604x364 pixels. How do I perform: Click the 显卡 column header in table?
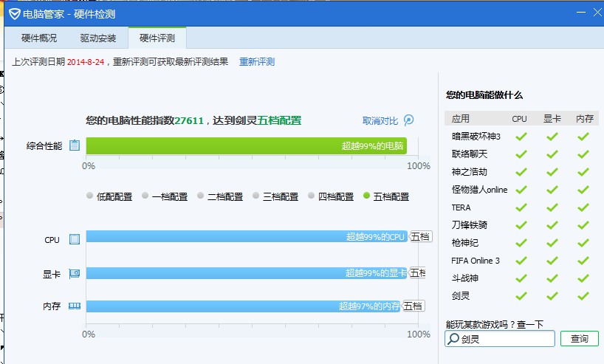(552, 119)
